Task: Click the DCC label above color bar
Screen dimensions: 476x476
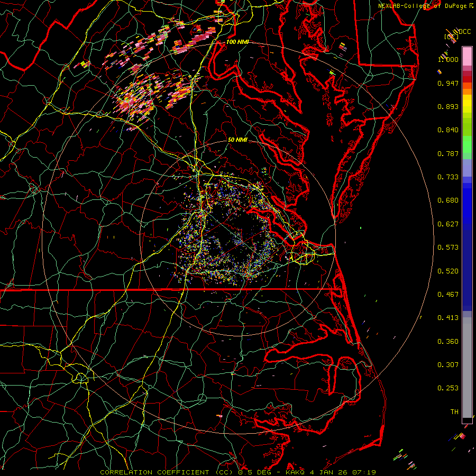Action: coord(465,32)
